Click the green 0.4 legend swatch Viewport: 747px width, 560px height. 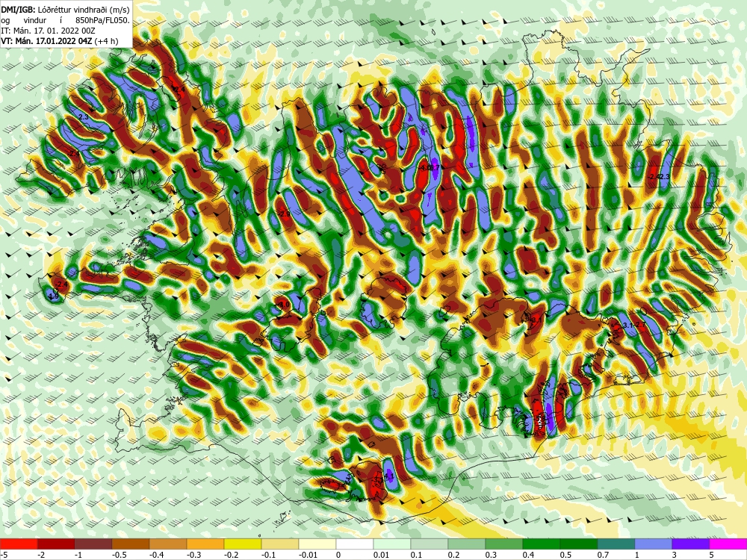tap(542, 544)
